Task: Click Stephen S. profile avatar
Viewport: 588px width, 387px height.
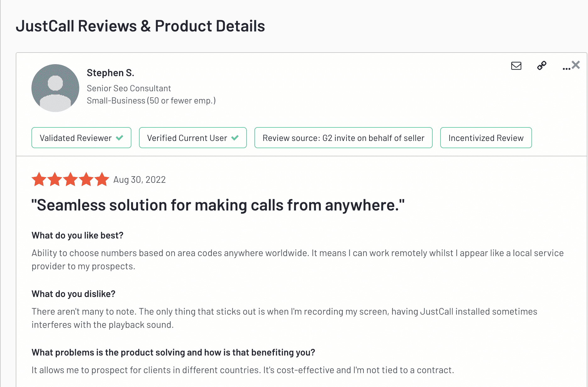Action: (x=55, y=88)
